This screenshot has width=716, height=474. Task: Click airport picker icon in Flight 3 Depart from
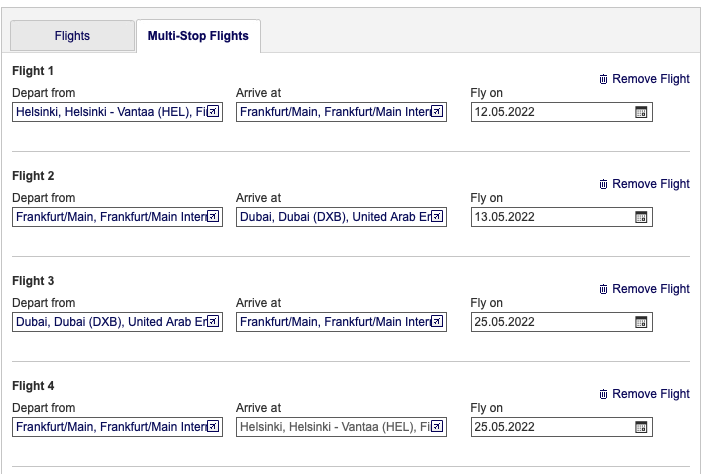pyautogui.click(x=213, y=322)
